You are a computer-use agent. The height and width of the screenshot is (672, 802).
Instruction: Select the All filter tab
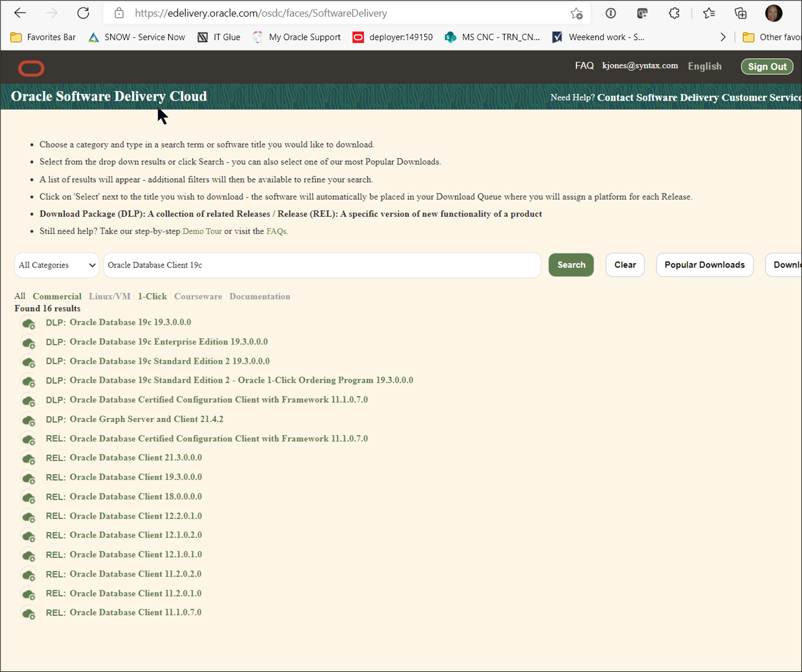[x=20, y=296]
